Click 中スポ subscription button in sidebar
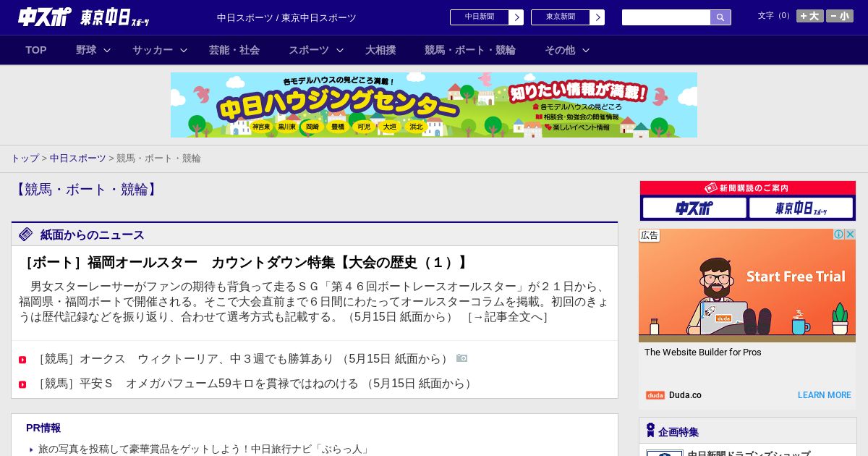This screenshot has width=868, height=456. pos(694,208)
